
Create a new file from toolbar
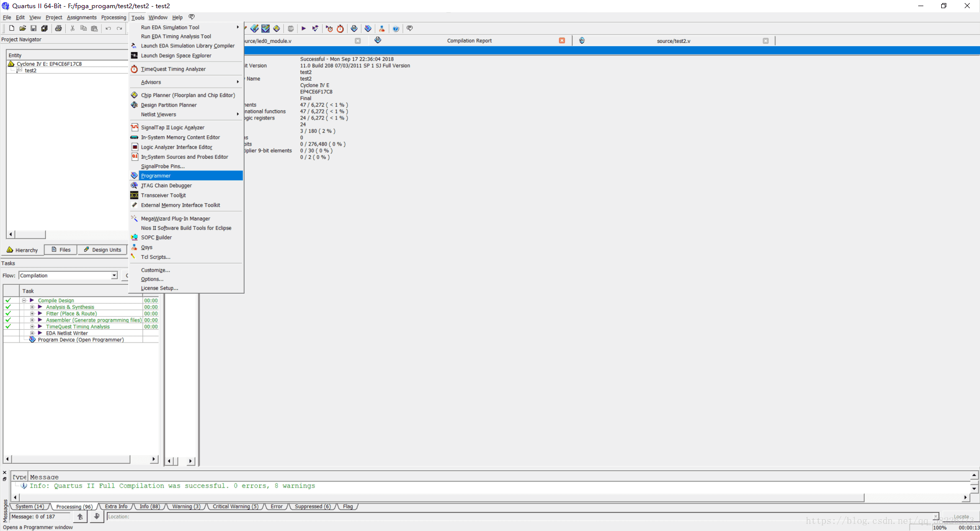[x=11, y=29]
